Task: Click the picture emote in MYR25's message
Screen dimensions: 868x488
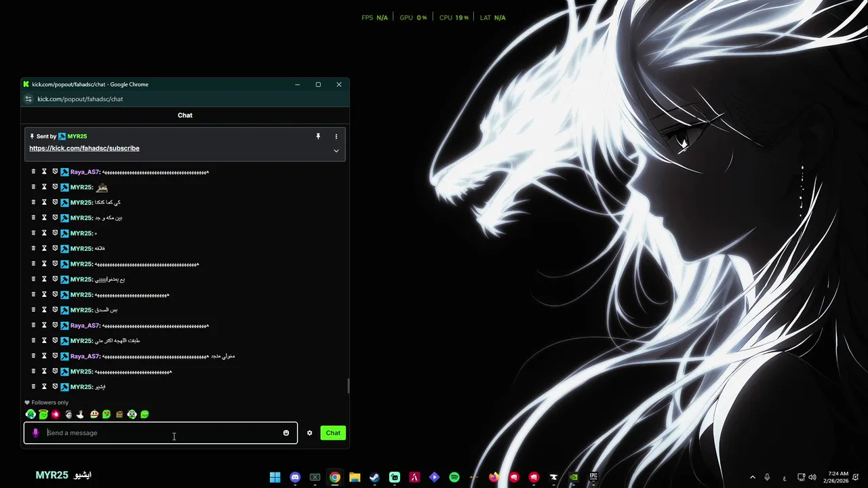Action: [x=102, y=187]
